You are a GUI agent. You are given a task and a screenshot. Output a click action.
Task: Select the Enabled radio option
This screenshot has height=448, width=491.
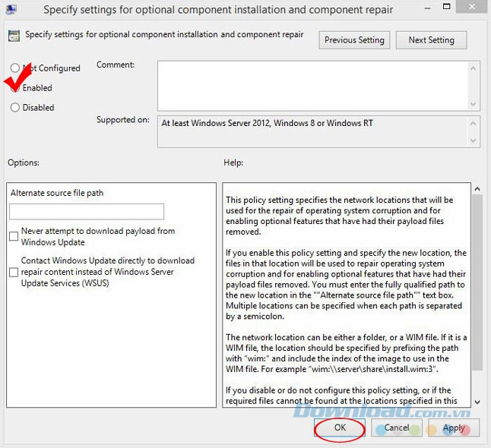[x=15, y=88]
